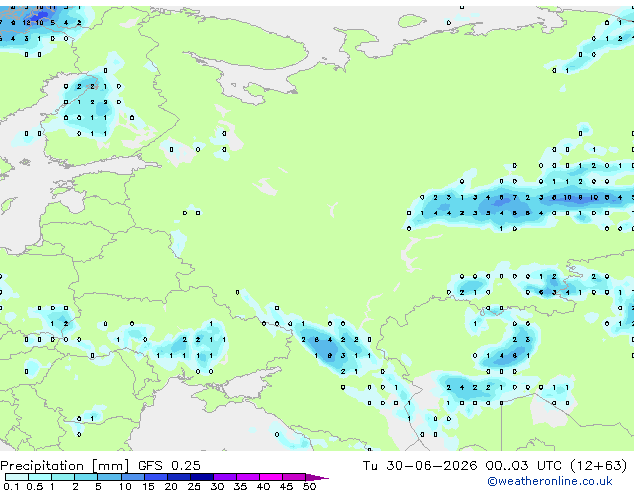Click the 0.5–1 mm legend color swatch
634x490 pixels.
[40, 477]
